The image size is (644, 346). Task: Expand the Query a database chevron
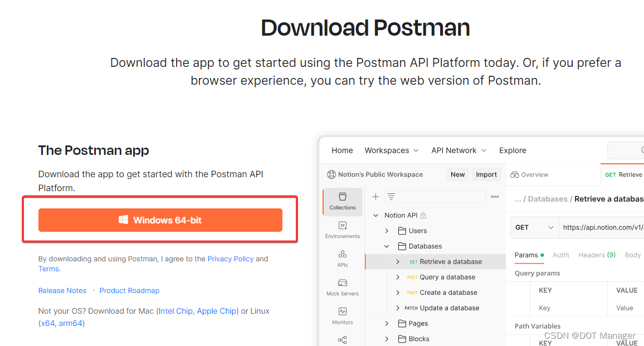click(x=398, y=277)
